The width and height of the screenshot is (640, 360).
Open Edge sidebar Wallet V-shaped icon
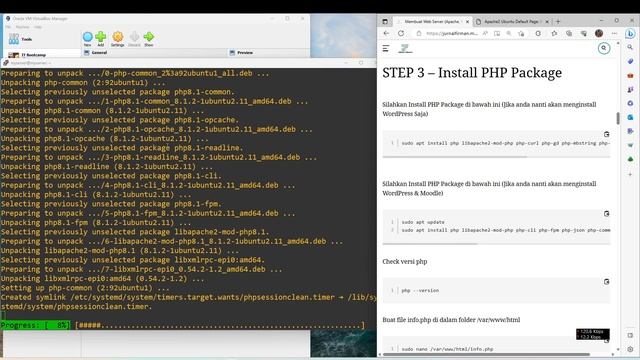[630, 145]
